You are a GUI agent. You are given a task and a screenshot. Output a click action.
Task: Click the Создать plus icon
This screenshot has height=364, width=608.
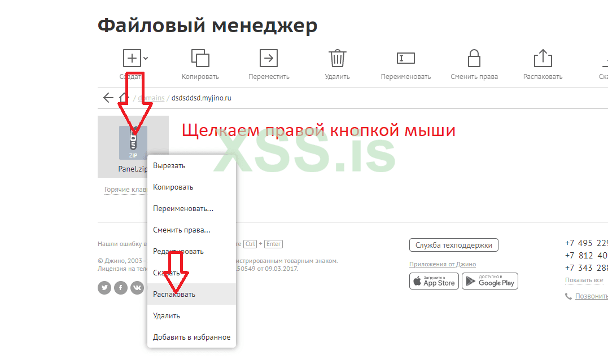pos(132,58)
